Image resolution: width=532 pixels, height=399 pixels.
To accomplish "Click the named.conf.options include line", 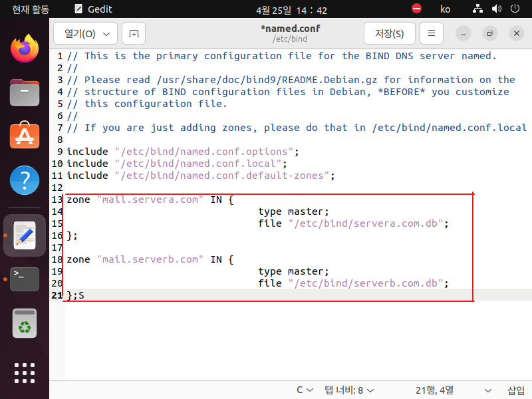I will coord(183,152).
